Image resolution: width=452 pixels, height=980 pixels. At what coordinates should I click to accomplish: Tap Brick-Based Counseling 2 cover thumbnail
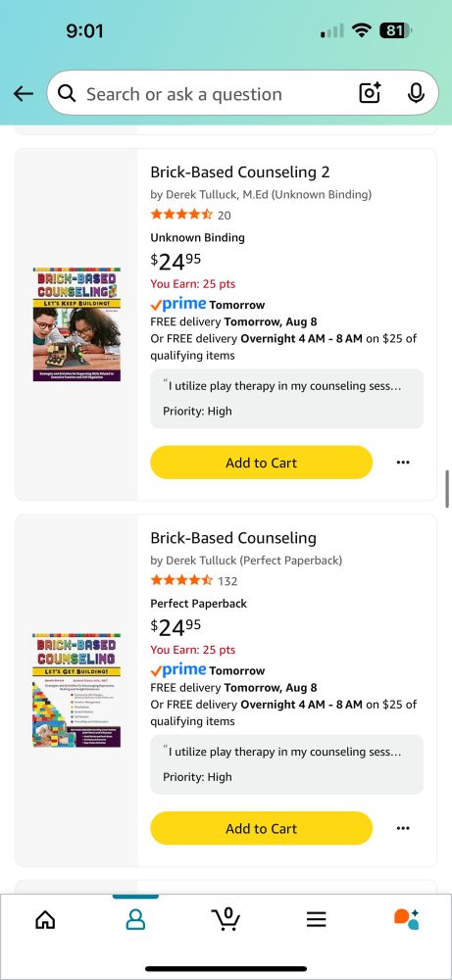pos(76,324)
